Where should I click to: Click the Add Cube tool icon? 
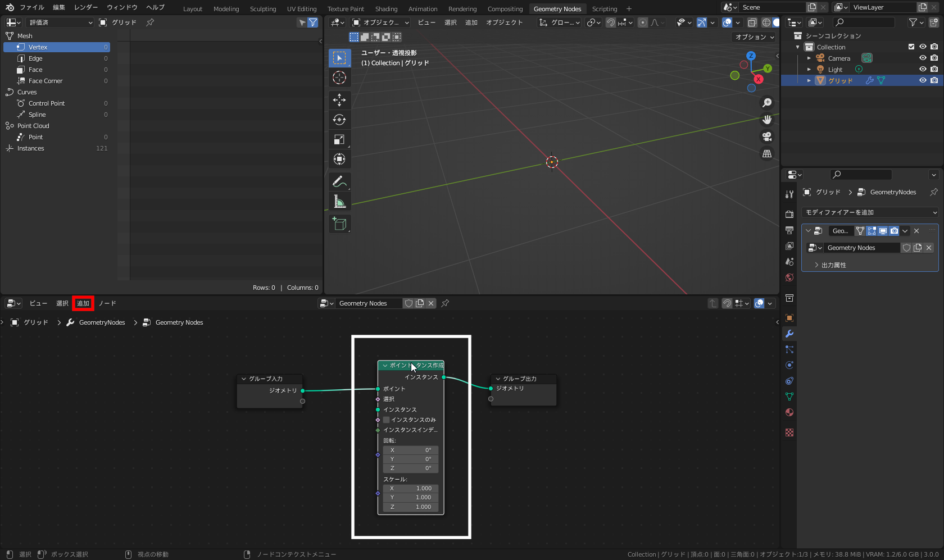339,224
